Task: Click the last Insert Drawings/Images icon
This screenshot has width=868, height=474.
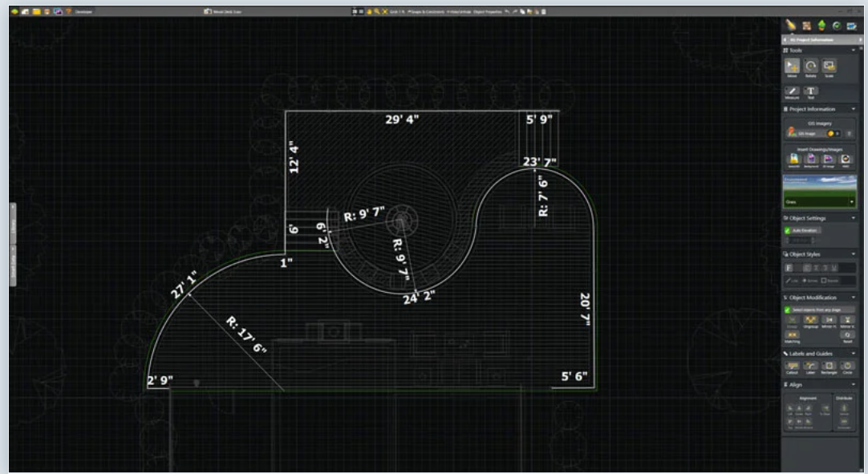Action: click(846, 160)
